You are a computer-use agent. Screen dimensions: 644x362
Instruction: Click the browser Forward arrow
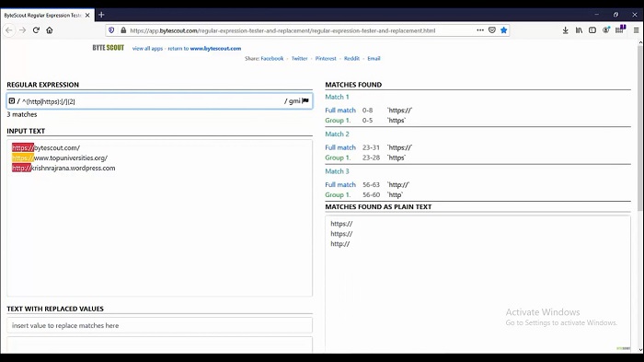pos(23,30)
